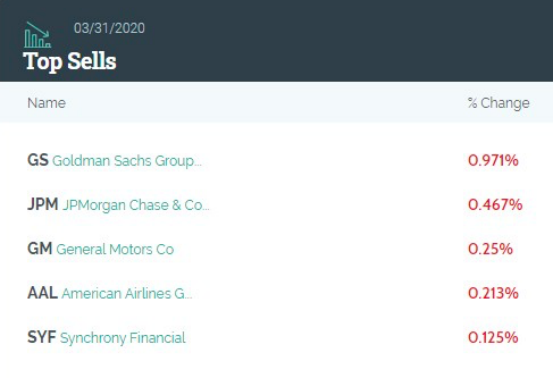Sort by the Name column header

point(46,103)
